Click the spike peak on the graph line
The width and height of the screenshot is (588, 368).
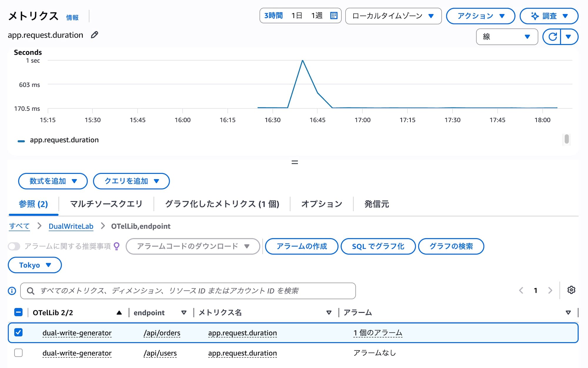click(x=303, y=60)
